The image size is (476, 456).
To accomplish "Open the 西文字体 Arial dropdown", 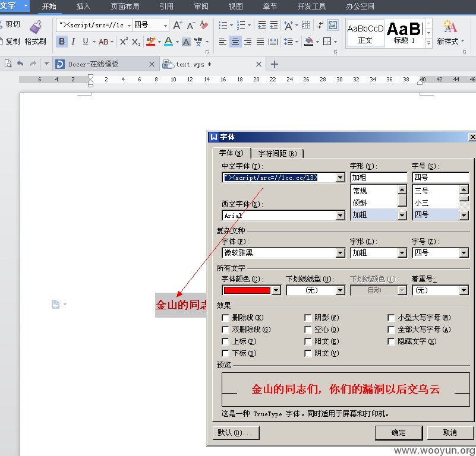I will tap(341, 216).
